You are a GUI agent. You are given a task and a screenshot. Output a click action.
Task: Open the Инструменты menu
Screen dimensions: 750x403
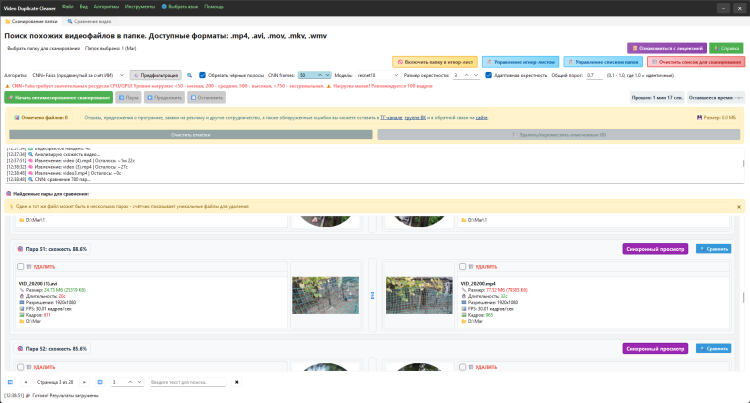coord(140,7)
